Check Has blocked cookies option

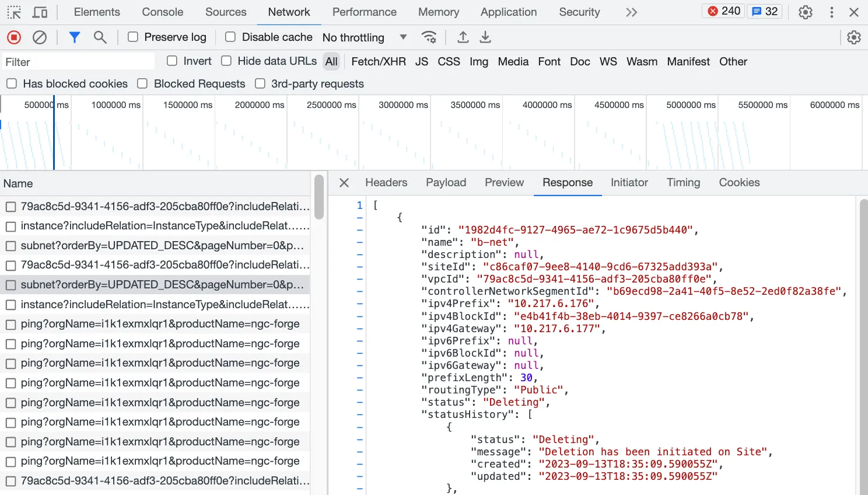click(x=12, y=83)
